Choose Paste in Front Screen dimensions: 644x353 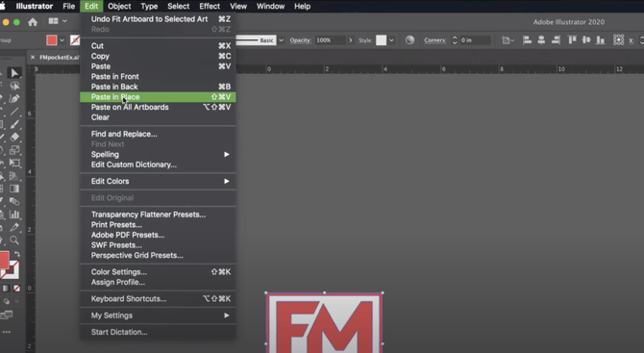[x=158, y=76]
